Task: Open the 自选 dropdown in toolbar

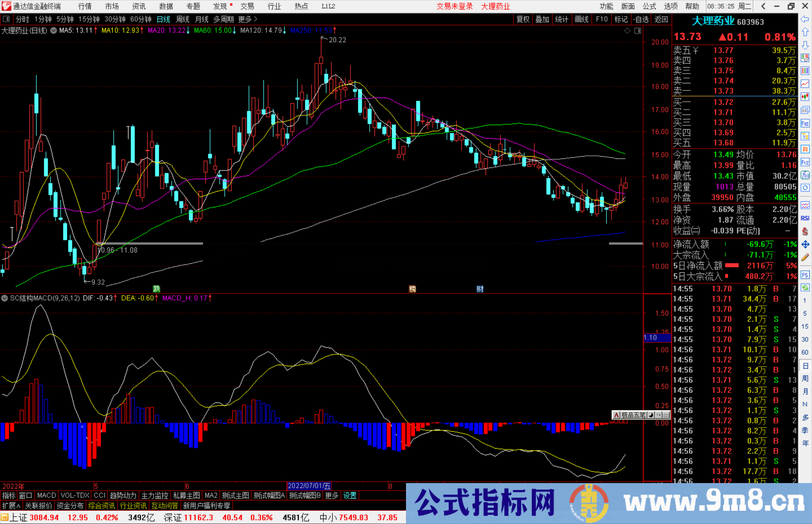Action: [641, 19]
